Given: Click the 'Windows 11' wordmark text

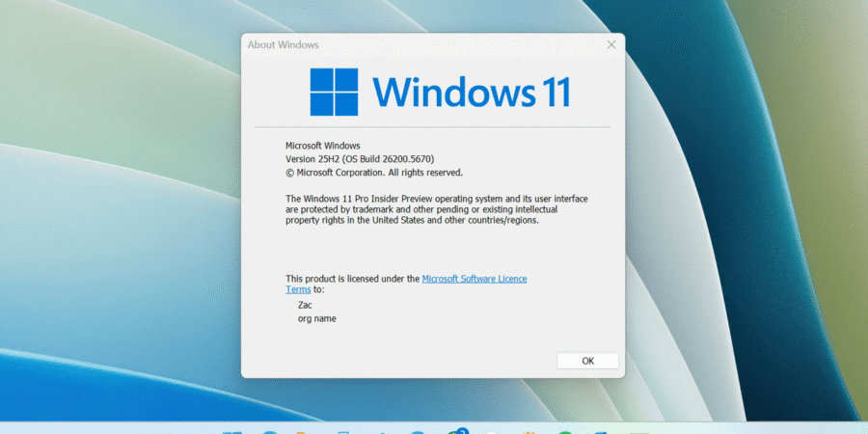Looking at the screenshot, I should pyautogui.click(x=471, y=92).
